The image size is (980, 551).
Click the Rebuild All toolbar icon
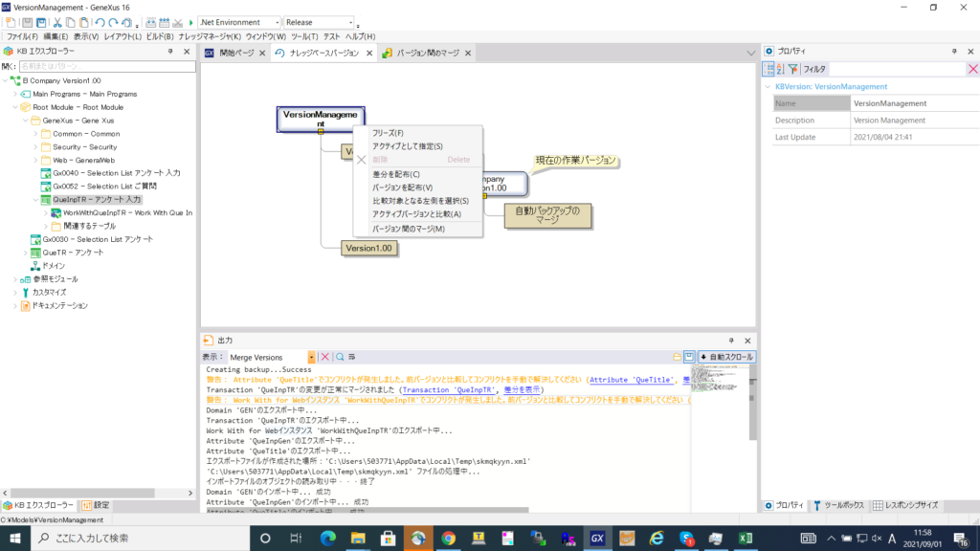pyautogui.click(x=164, y=23)
